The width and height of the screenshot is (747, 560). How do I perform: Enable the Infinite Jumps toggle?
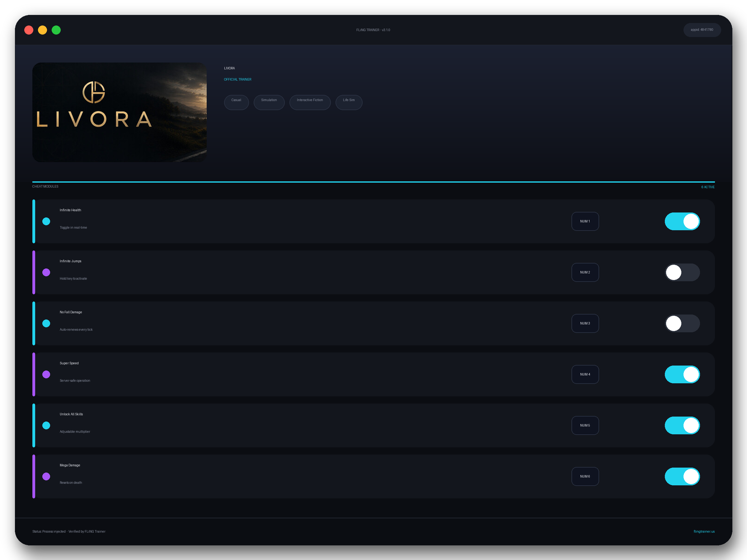point(682,273)
